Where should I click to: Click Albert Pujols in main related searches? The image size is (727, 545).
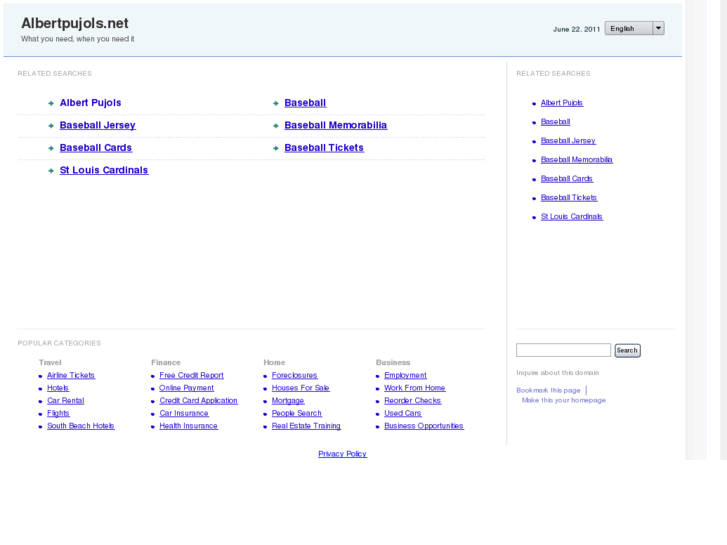tap(90, 103)
